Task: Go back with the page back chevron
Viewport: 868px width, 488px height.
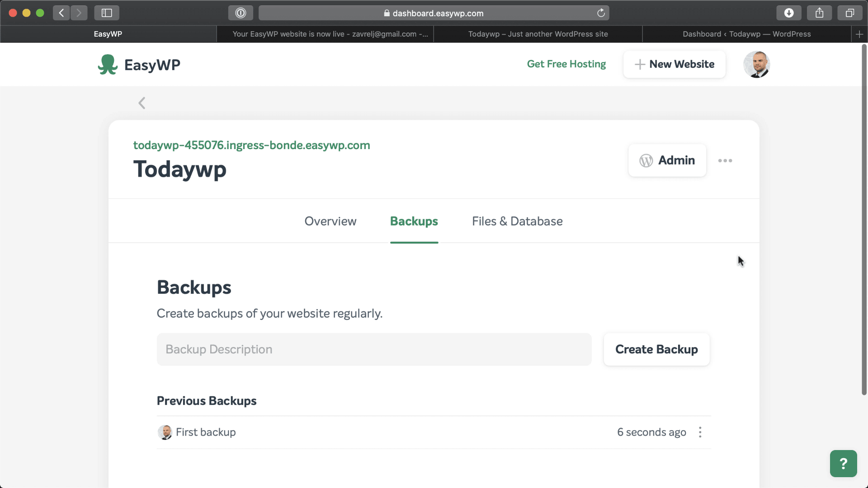Action: 142,103
